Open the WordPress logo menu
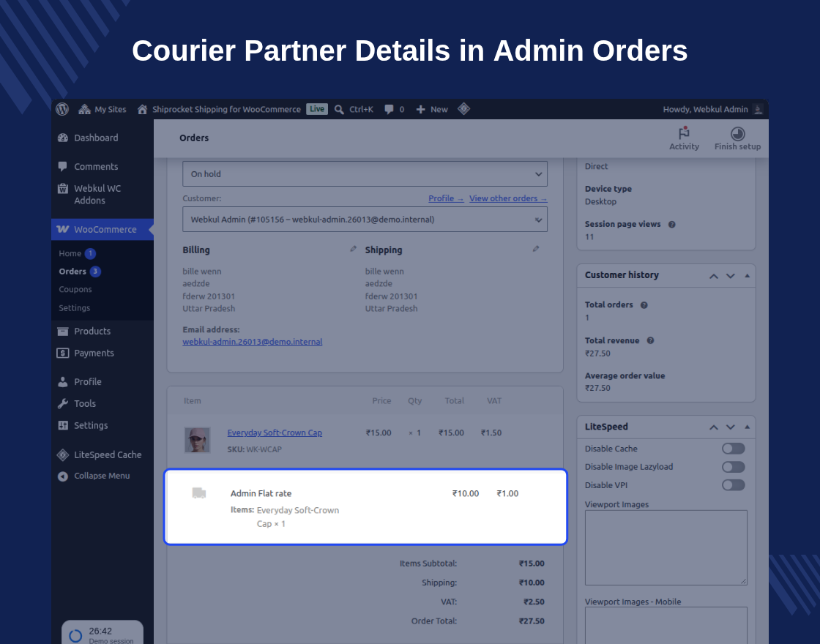 tap(62, 109)
